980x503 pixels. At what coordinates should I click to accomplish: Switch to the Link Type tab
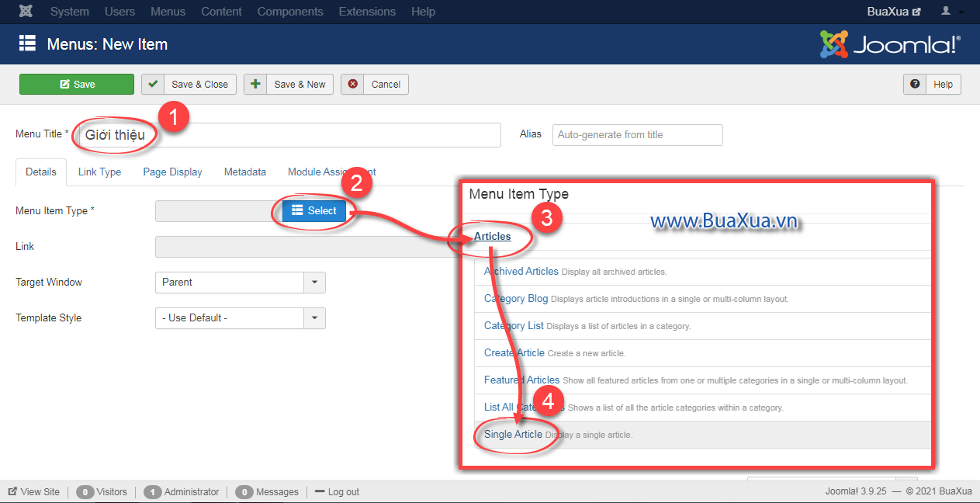(x=99, y=172)
